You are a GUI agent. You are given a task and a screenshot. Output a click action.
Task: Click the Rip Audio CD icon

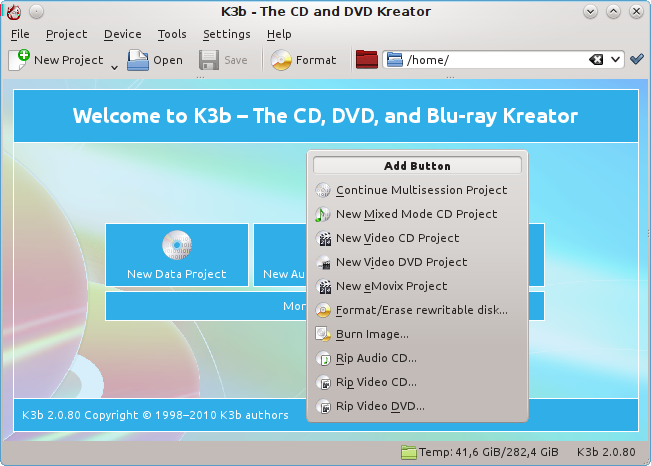coord(323,358)
